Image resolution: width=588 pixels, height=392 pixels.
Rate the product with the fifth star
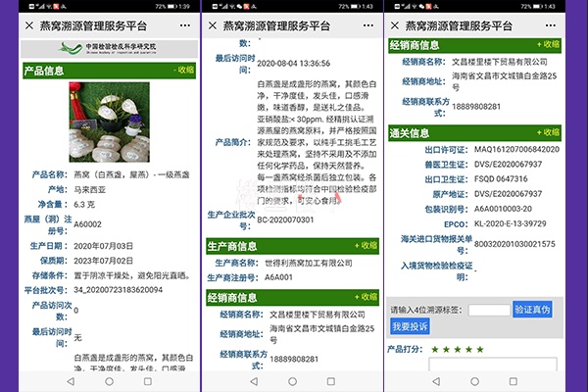[x=480, y=348]
